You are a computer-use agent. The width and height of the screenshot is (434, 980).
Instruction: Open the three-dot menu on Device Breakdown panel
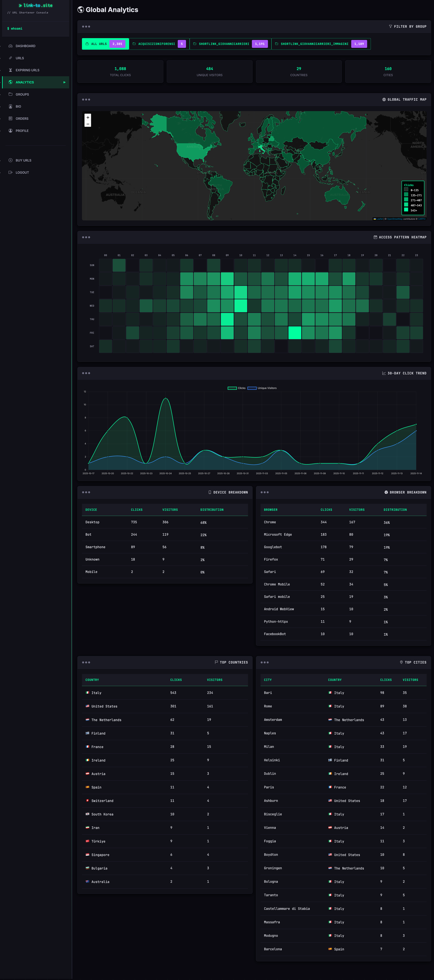point(87,492)
